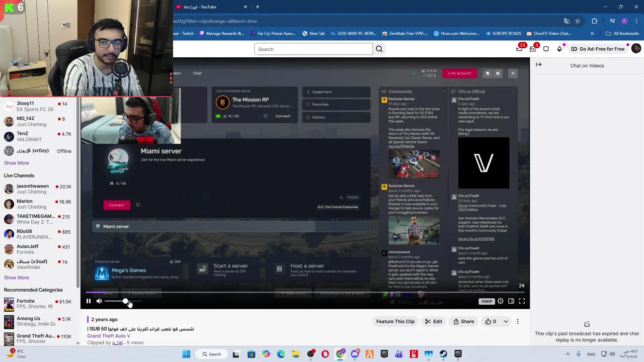
Task: Open browser three-dot menu
Action: pyautogui.click(x=635, y=21)
